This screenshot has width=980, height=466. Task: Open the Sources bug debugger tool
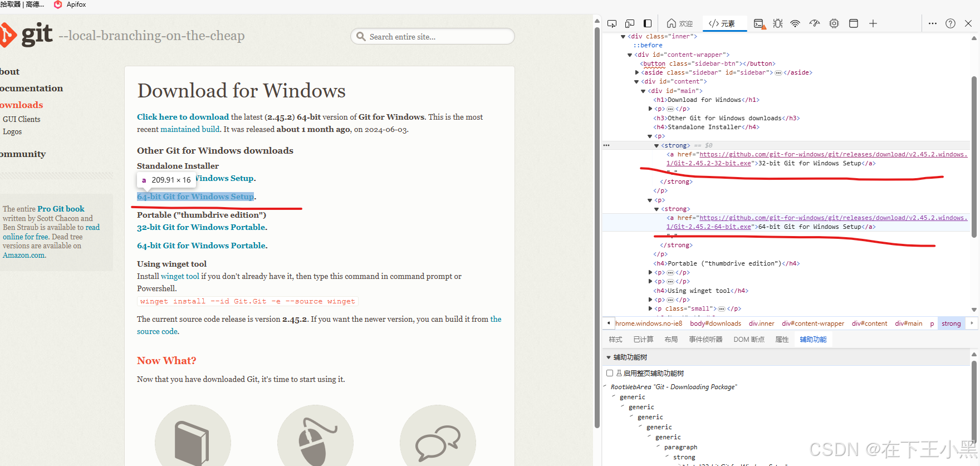tap(778, 23)
